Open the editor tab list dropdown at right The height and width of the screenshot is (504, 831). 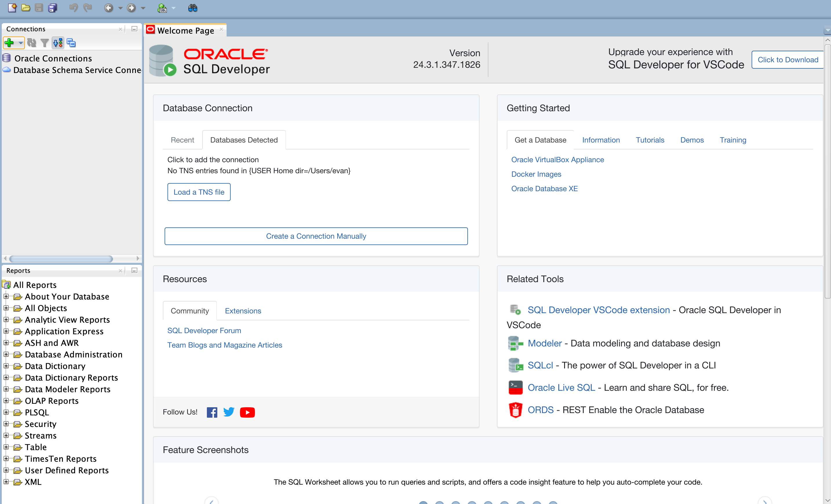[827, 31]
